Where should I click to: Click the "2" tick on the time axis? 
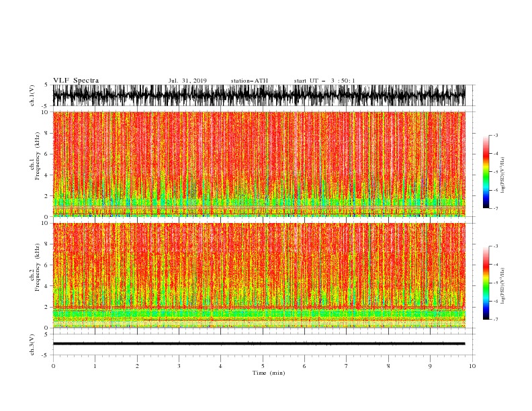[x=137, y=366]
